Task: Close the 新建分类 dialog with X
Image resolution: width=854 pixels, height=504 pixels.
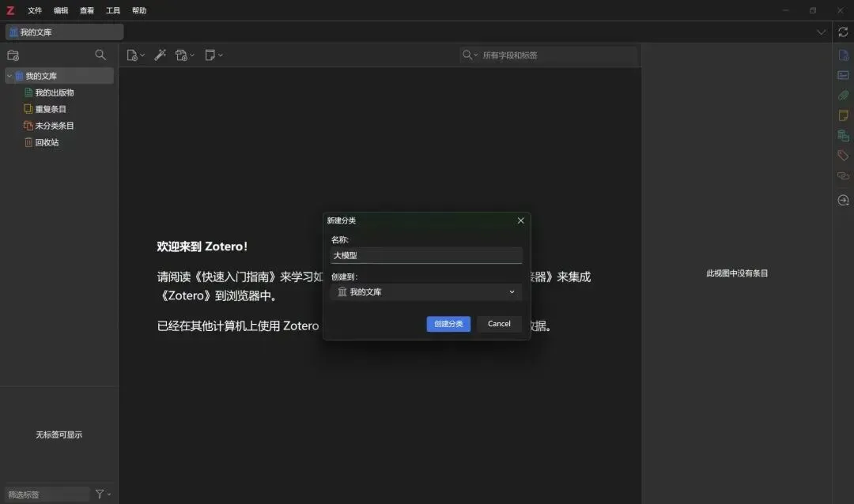Action: pos(520,220)
